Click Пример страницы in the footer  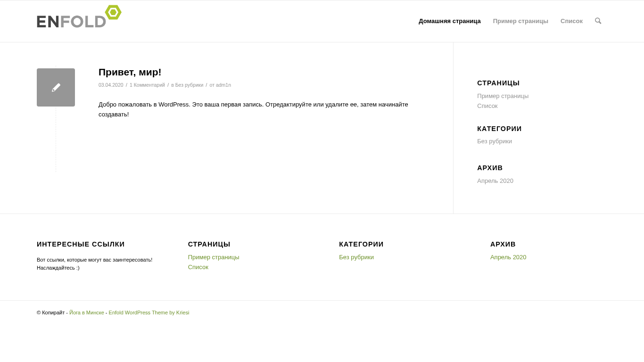click(214, 257)
